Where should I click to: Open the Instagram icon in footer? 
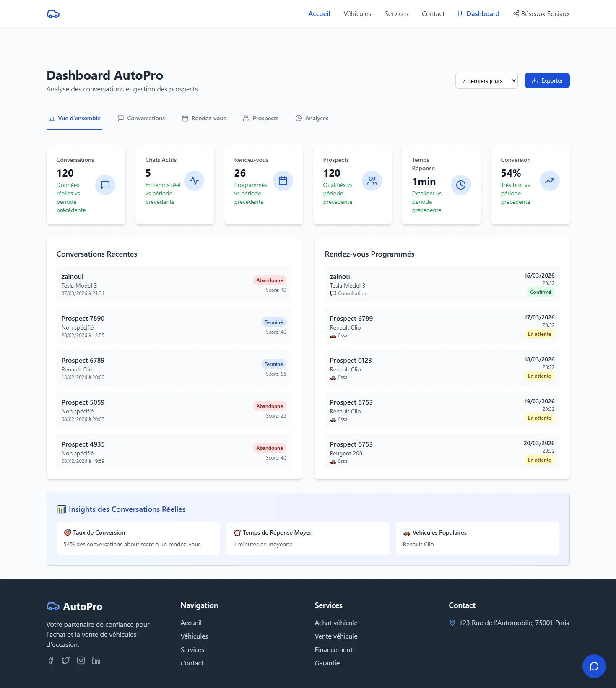click(x=81, y=660)
